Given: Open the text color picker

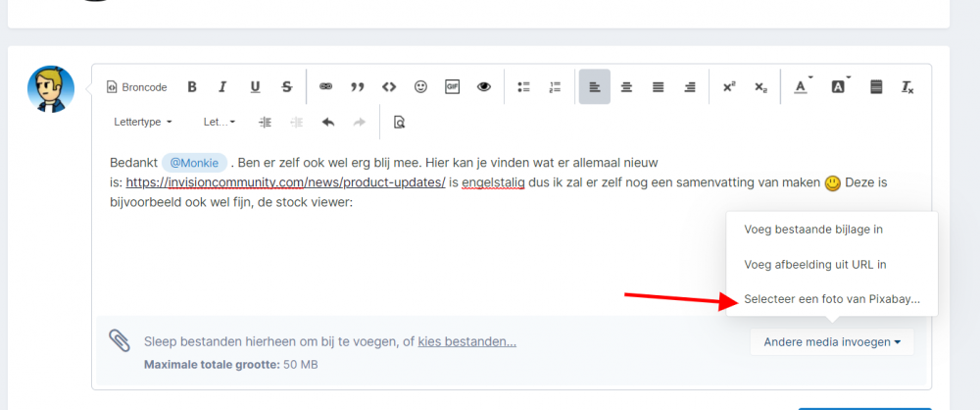Looking at the screenshot, I should click(x=803, y=87).
